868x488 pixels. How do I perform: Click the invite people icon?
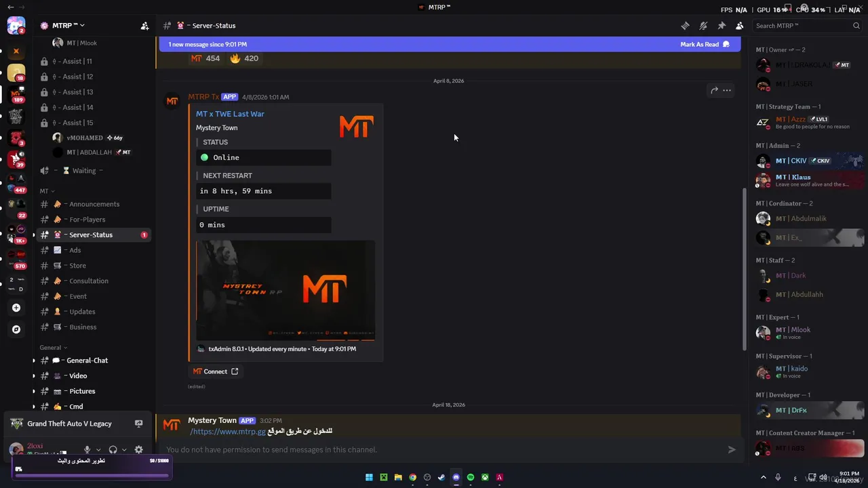(x=144, y=26)
